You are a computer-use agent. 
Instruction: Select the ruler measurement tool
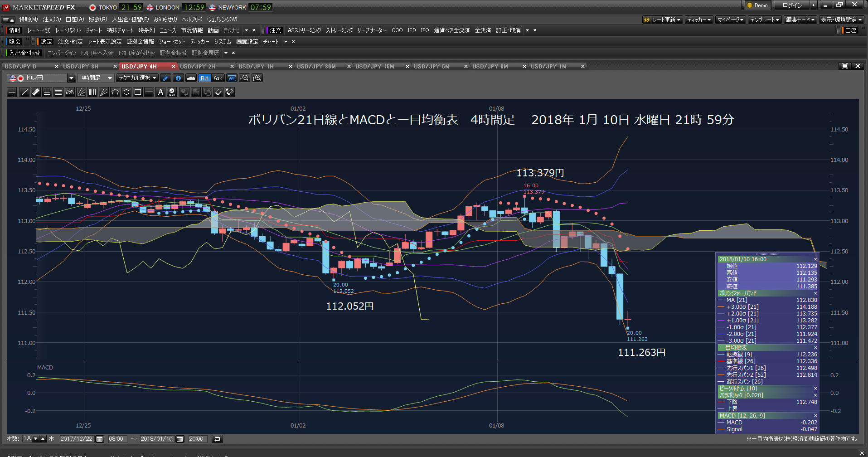click(x=36, y=92)
